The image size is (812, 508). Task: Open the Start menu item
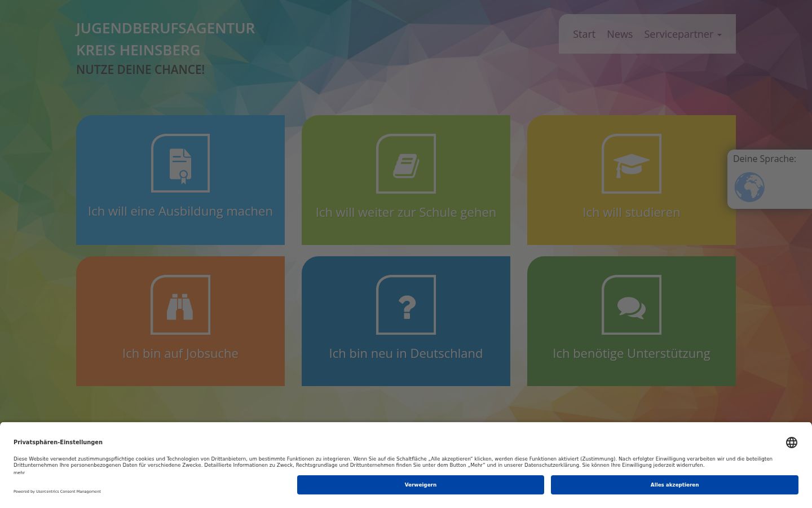[x=584, y=34]
